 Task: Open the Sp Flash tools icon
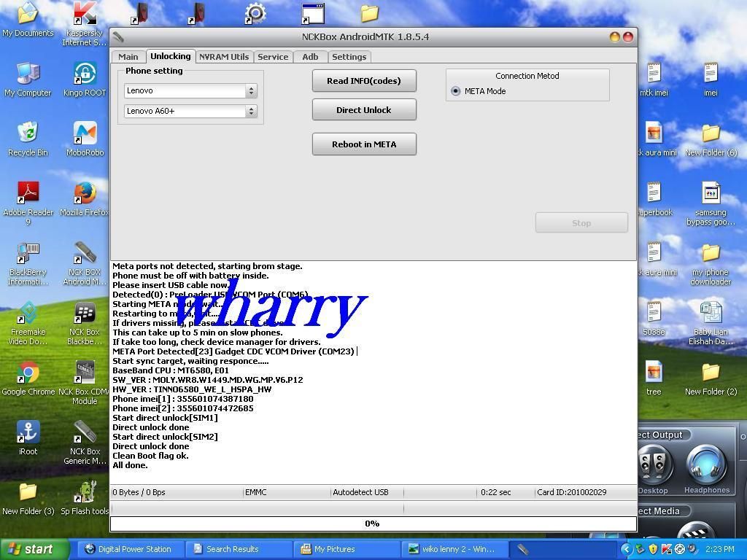pos(86,492)
